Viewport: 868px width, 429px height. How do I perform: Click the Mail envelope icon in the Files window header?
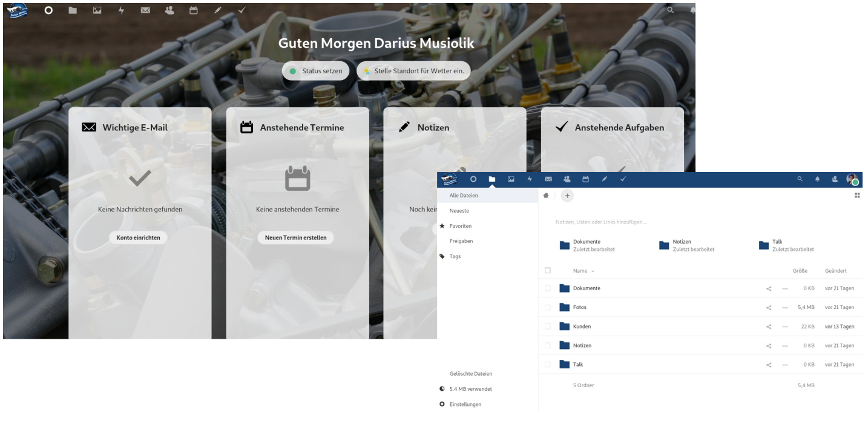point(548,179)
